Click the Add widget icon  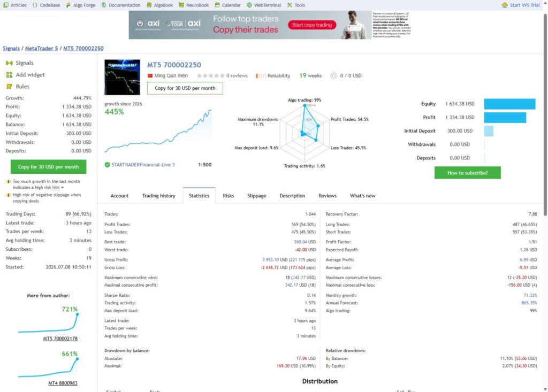point(9,75)
